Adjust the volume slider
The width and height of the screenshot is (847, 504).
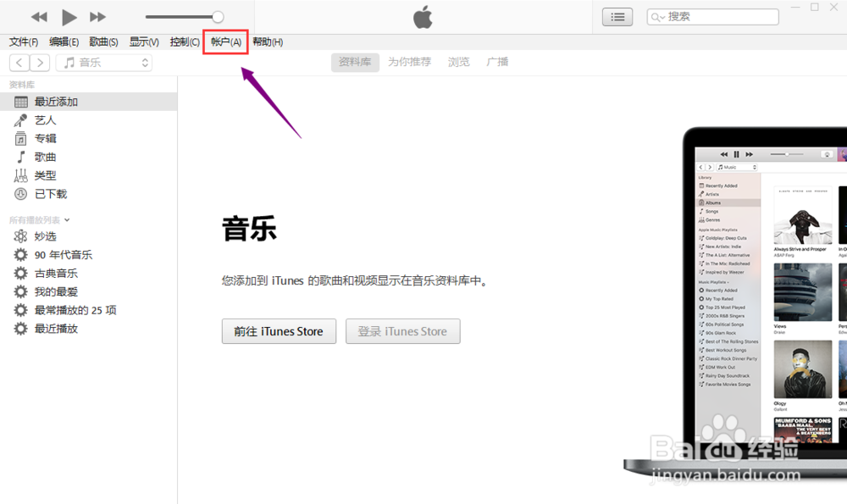point(185,16)
